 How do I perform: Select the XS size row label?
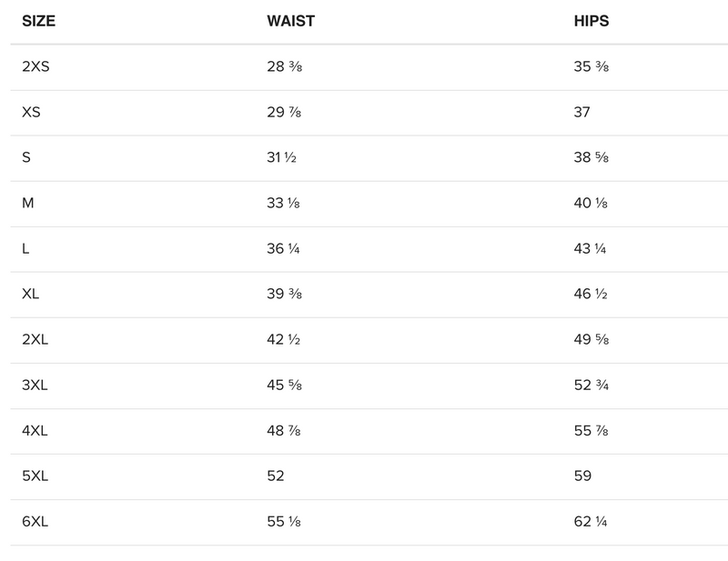(x=31, y=113)
